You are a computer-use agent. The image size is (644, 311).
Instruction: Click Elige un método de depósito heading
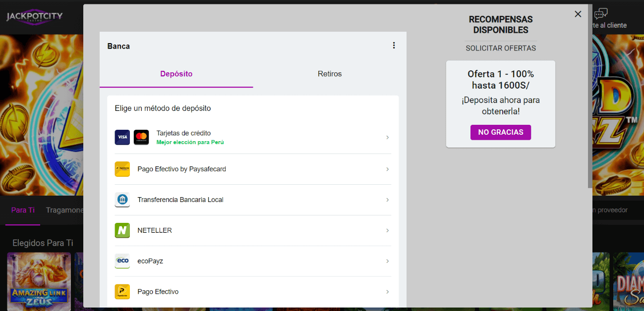tap(163, 108)
